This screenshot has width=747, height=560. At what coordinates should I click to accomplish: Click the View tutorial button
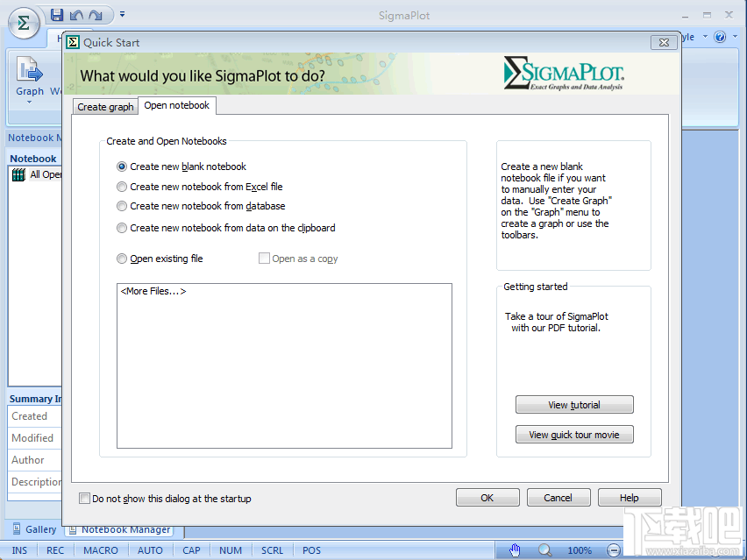574,405
